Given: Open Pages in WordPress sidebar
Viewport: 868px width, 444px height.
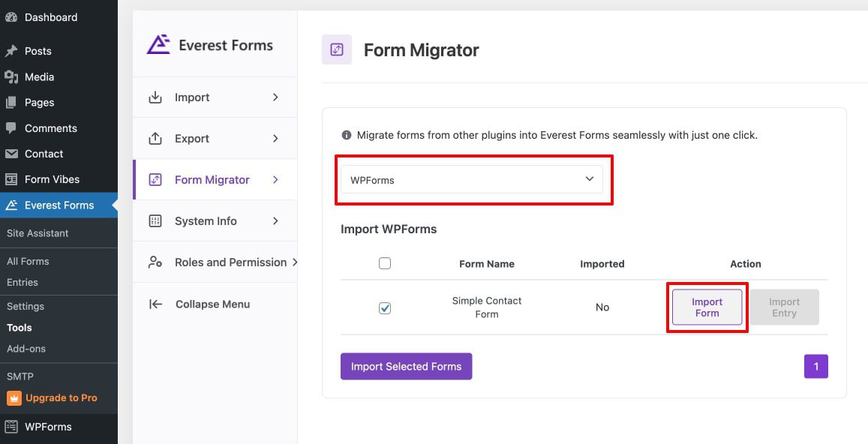Looking at the screenshot, I should coord(59,103).
